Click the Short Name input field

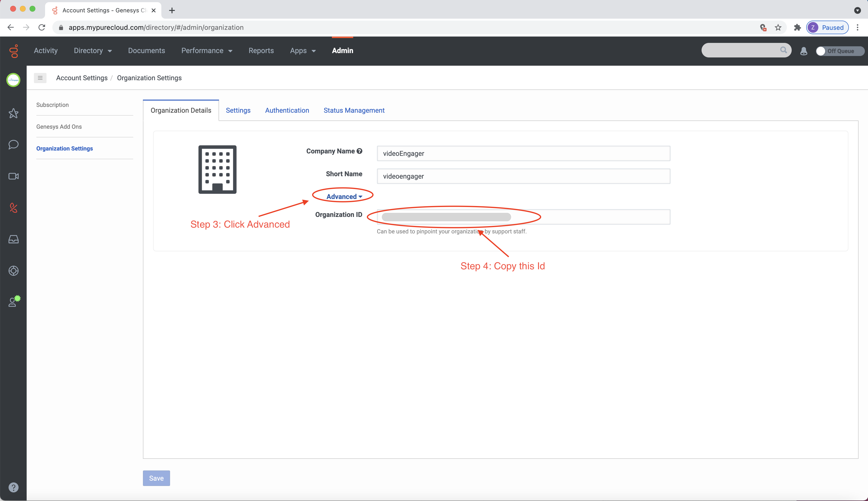tap(524, 176)
